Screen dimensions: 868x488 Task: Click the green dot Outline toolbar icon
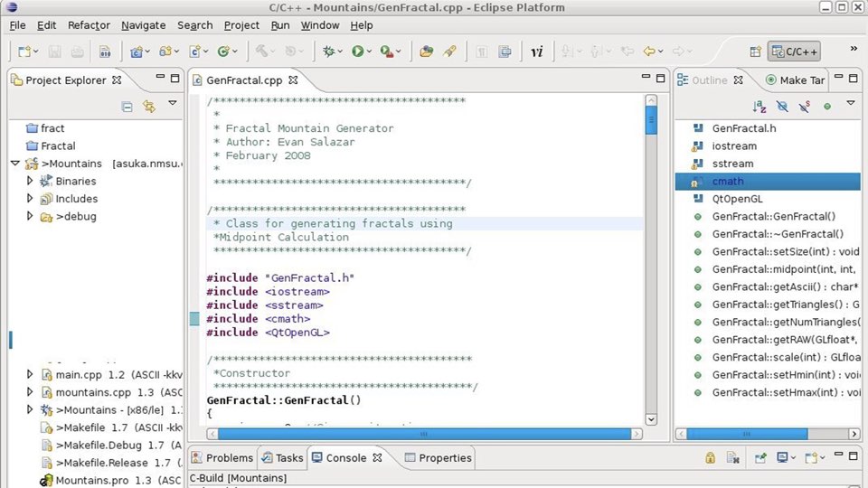point(827,107)
